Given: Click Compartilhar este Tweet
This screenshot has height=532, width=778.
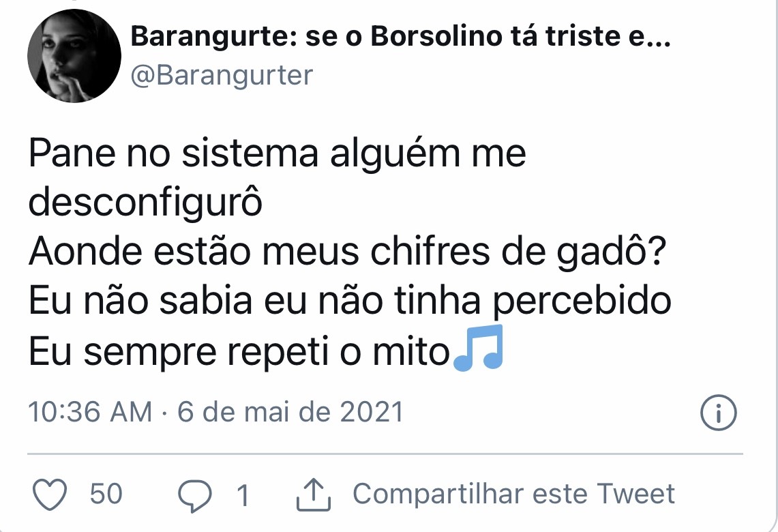Looking at the screenshot, I should point(513,494).
